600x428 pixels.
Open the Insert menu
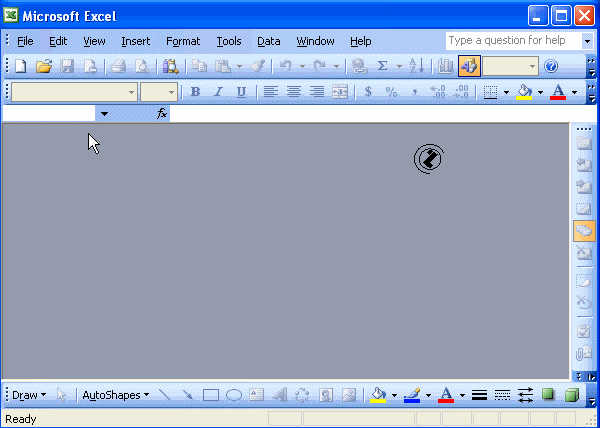pyautogui.click(x=135, y=41)
